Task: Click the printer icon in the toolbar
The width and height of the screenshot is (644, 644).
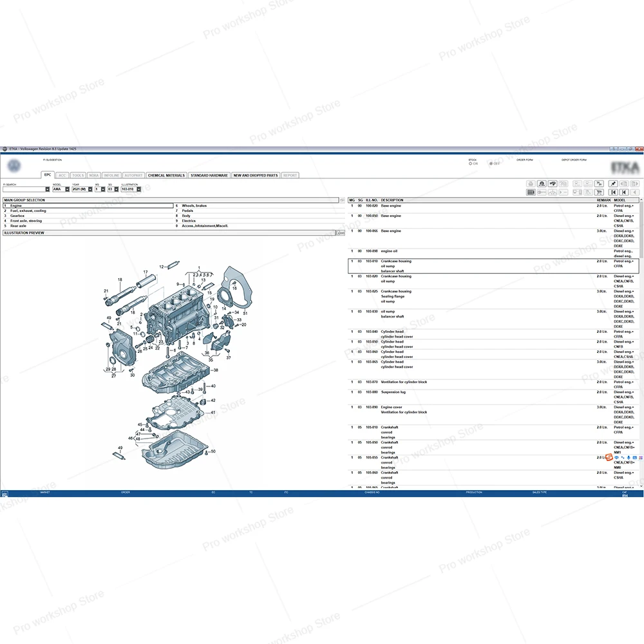Action: [531, 184]
